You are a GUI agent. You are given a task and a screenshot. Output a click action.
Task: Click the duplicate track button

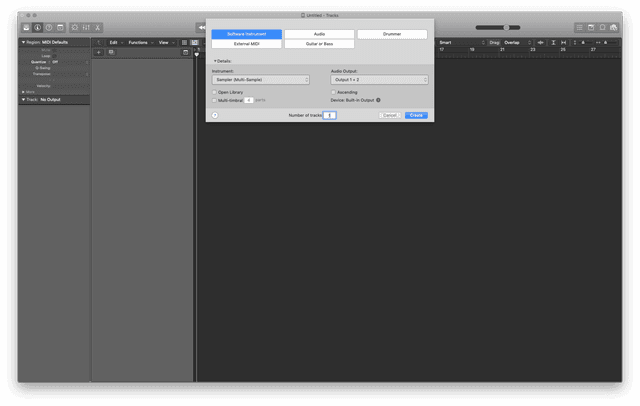[x=111, y=52]
